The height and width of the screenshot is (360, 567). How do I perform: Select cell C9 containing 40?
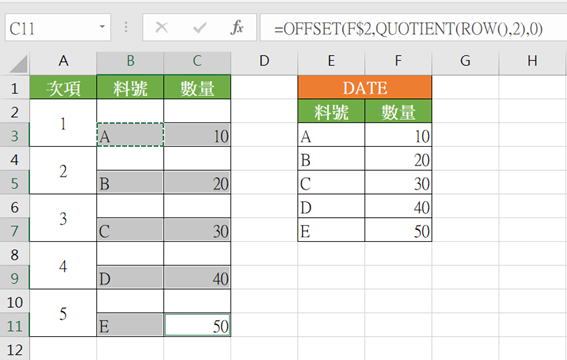pyautogui.click(x=197, y=278)
